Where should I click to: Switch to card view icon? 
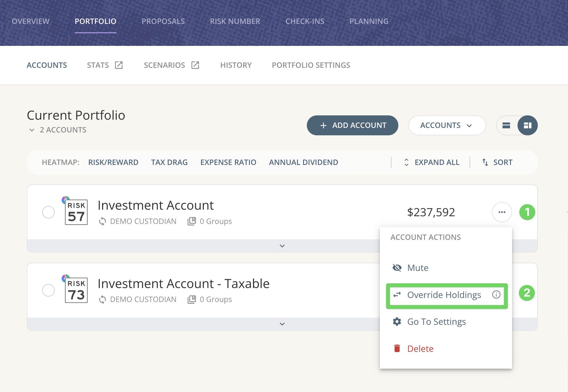click(528, 125)
